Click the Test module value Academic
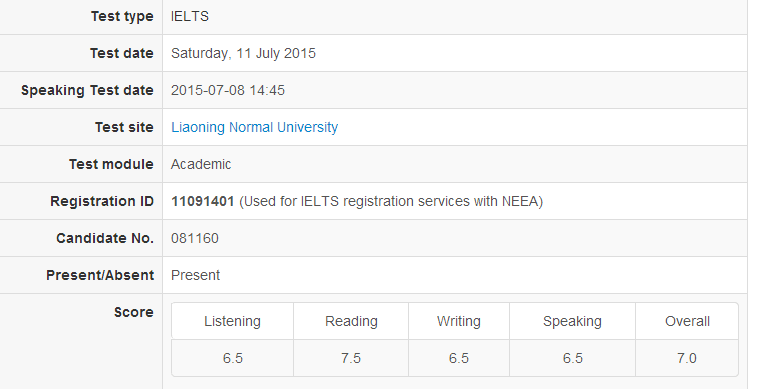The image size is (762, 389). (201, 164)
